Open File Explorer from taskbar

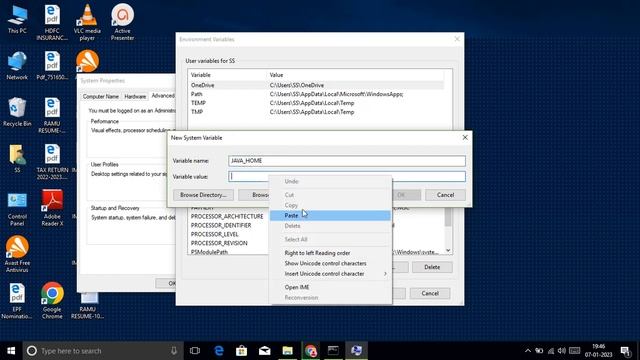coord(287,351)
